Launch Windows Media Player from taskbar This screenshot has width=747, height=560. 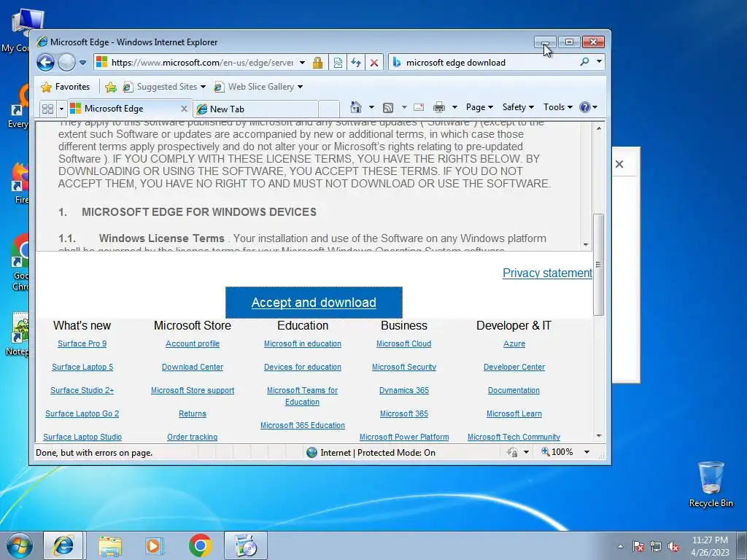[x=155, y=545]
